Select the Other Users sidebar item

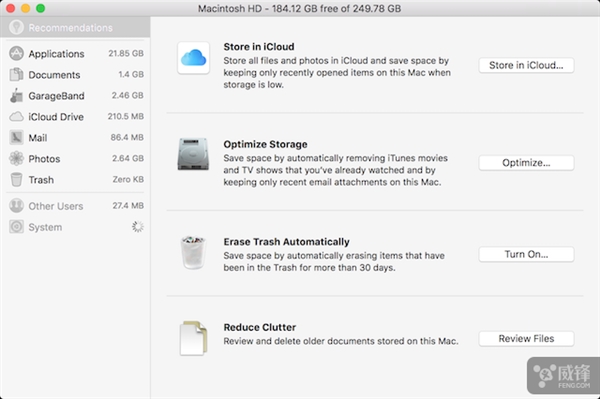pyautogui.click(x=76, y=206)
